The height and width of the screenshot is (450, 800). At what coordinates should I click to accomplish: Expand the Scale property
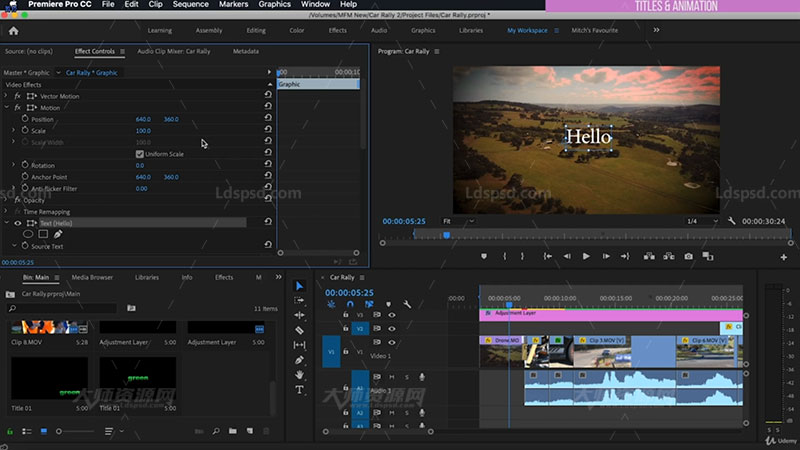pyautogui.click(x=14, y=131)
